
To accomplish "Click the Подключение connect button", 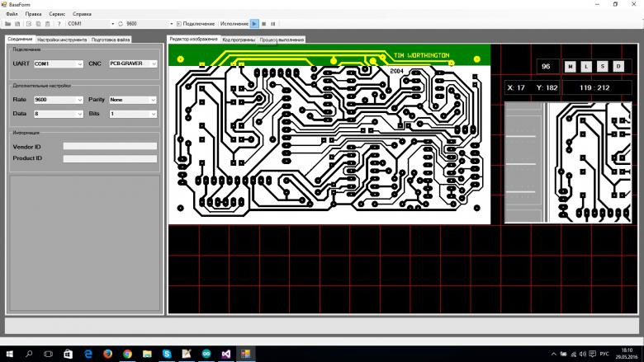I will pos(196,24).
